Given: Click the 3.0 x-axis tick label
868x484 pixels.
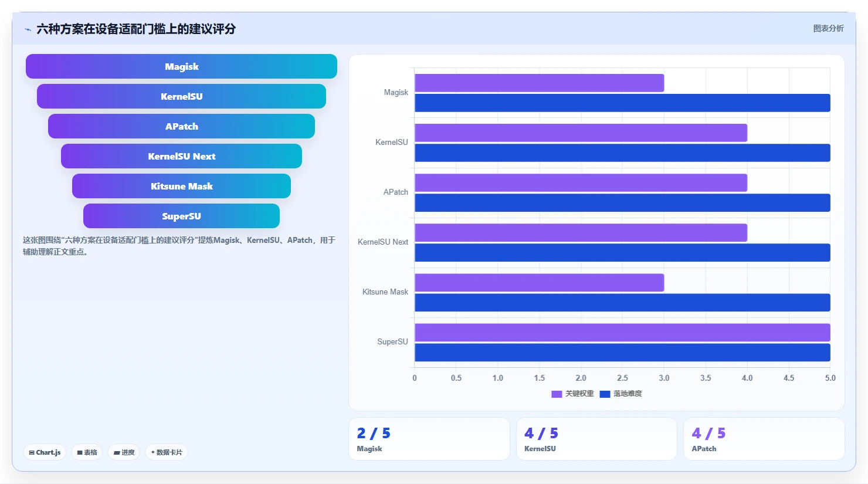Looking at the screenshot, I should pos(664,378).
